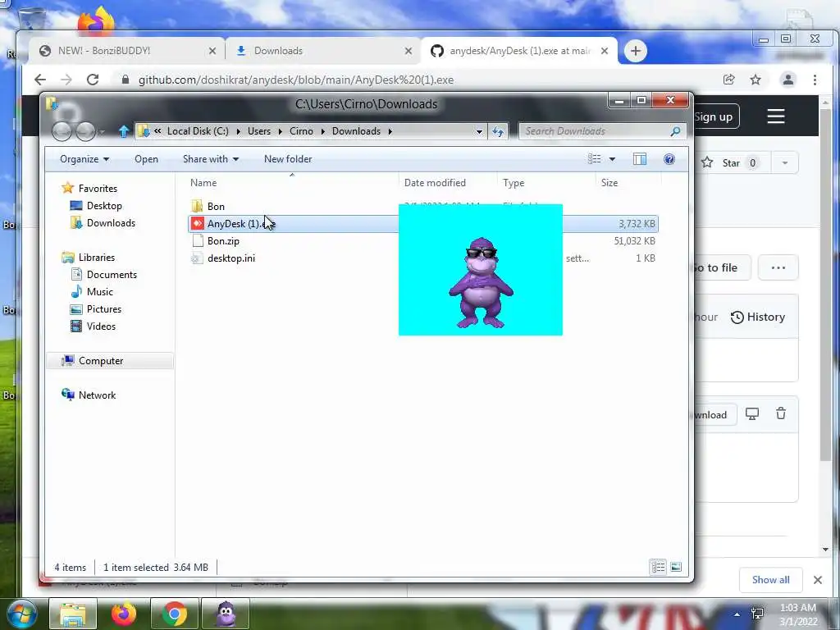840x630 pixels.
Task: Close the Chrome downloads bar
Action: tap(818, 580)
